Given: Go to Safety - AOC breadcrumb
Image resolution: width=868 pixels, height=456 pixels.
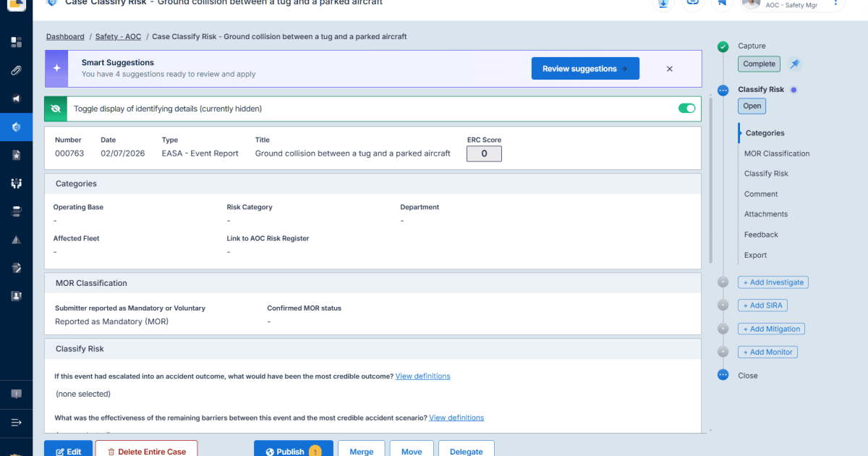Looking at the screenshot, I should tap(118, 36).
